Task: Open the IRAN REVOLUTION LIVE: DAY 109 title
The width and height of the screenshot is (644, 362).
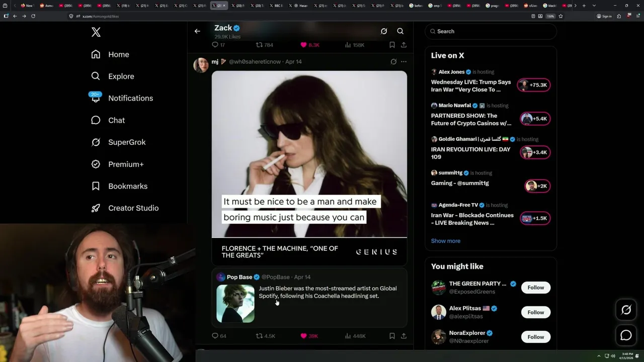Action: pyautogui.click(x=471, y=153)
